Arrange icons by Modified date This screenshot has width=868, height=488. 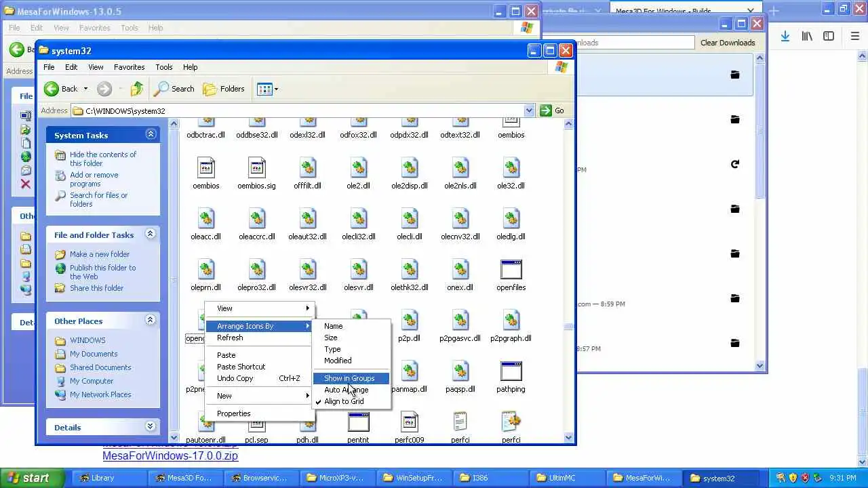[x=351, y=361]
